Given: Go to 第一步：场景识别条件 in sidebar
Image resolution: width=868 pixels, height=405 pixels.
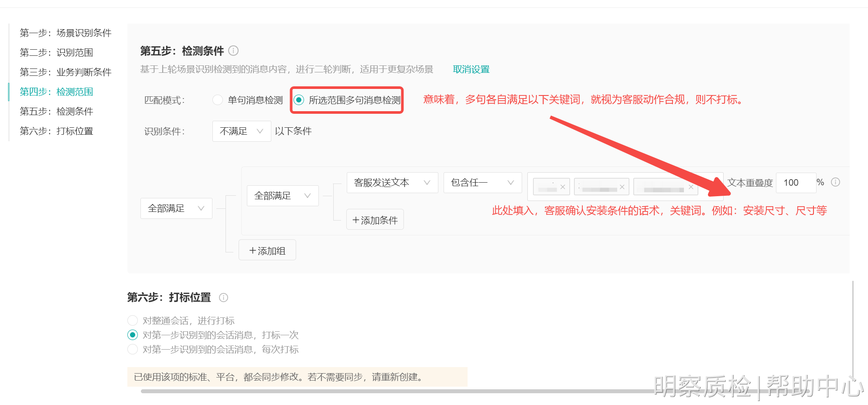Looking at the screenshot, I should pyautogui.click(x=65, y=33).
